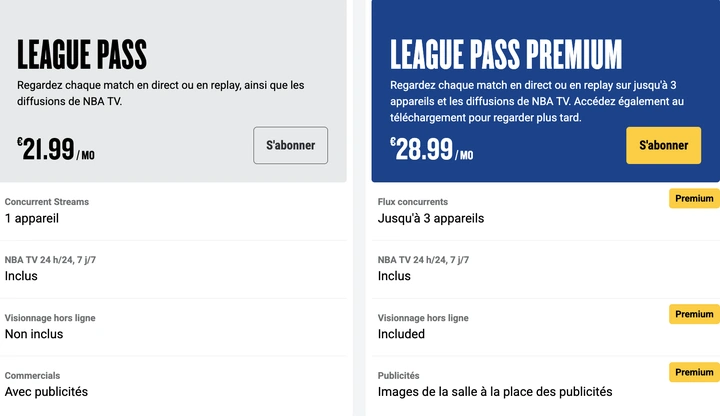Select the €28.99 monthly price

coord(432,150)
